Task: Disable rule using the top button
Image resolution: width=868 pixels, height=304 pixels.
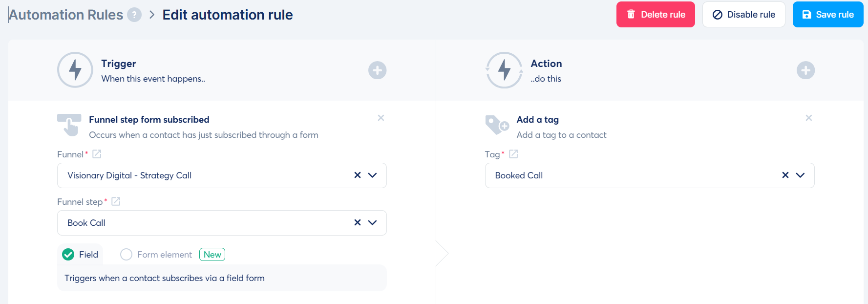Action: pyautogui.click(x=743, y=15)
